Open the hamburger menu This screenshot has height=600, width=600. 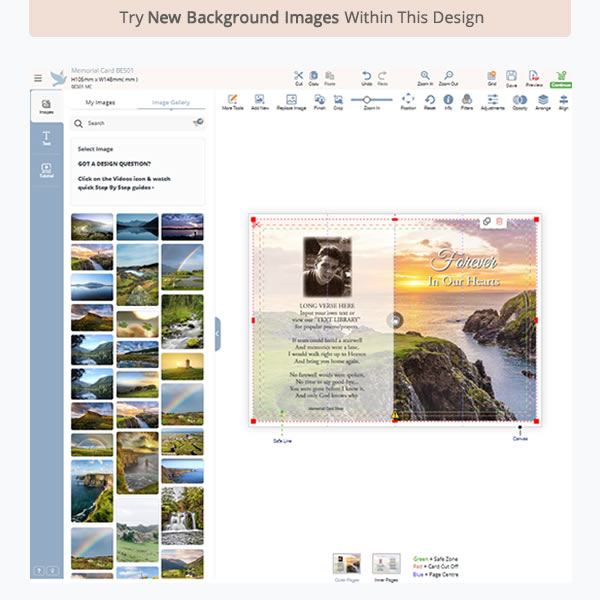38,78
